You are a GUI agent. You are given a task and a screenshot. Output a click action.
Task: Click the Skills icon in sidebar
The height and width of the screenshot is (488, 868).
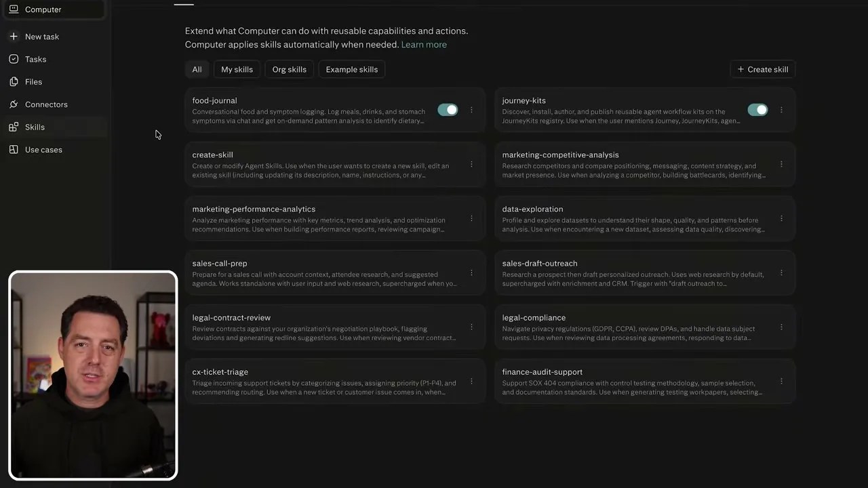click(x=14, y=127)
